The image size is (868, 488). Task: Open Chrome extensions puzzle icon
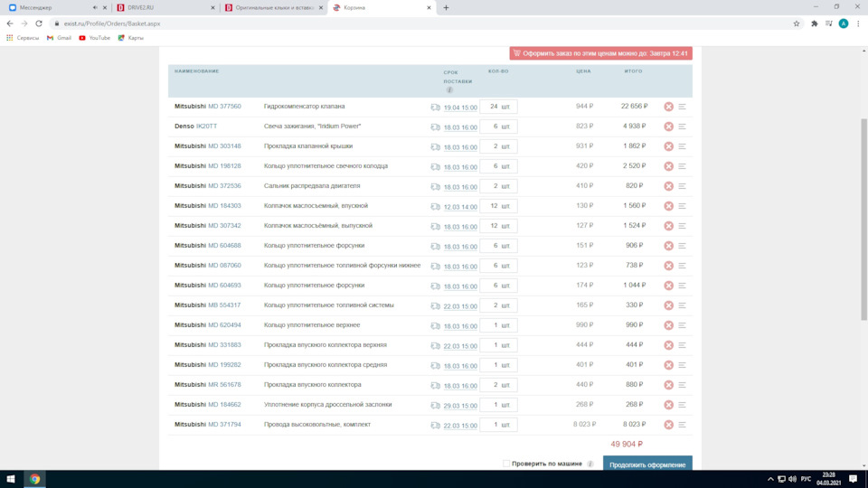815,23
